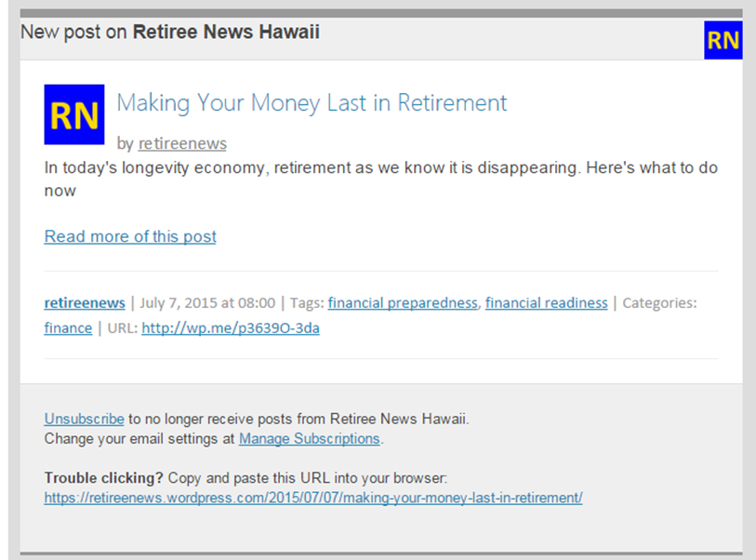Click the RN logo in header corner
This screenshot has width=756, height=560.
pos(723,40)
